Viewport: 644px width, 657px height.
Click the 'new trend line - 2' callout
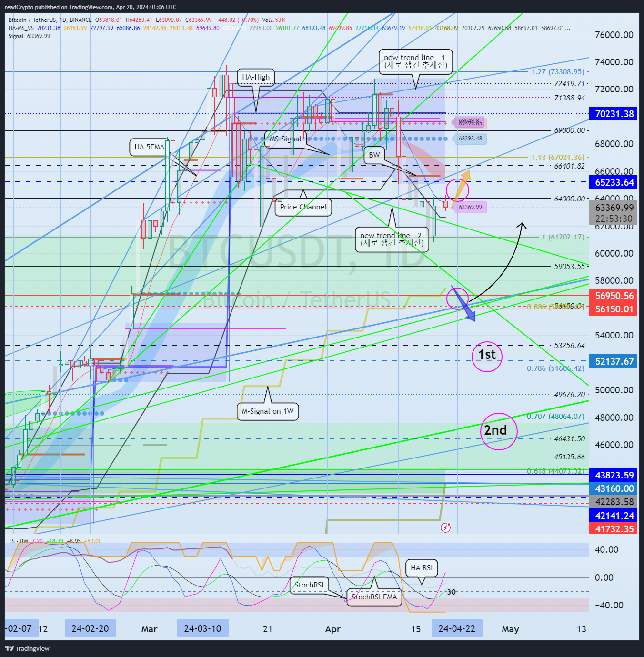pos(392,239)
